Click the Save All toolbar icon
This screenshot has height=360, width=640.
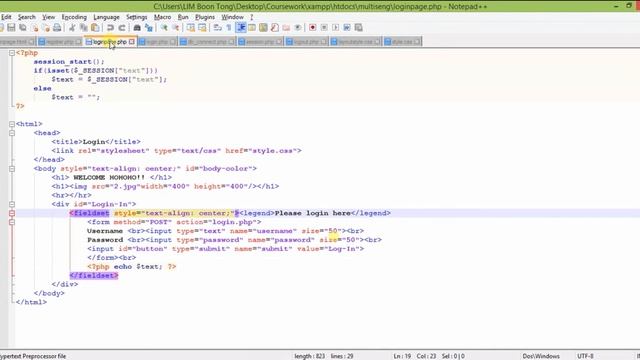(x=23, y=28)
